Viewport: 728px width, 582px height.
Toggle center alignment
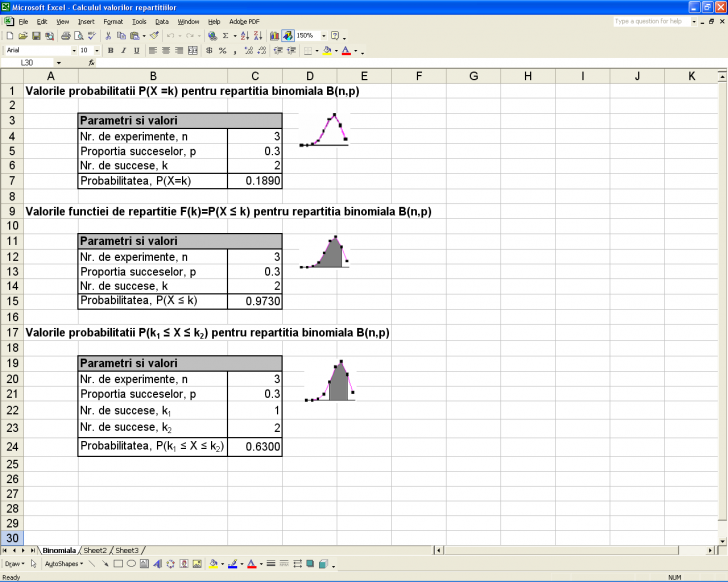166,51
